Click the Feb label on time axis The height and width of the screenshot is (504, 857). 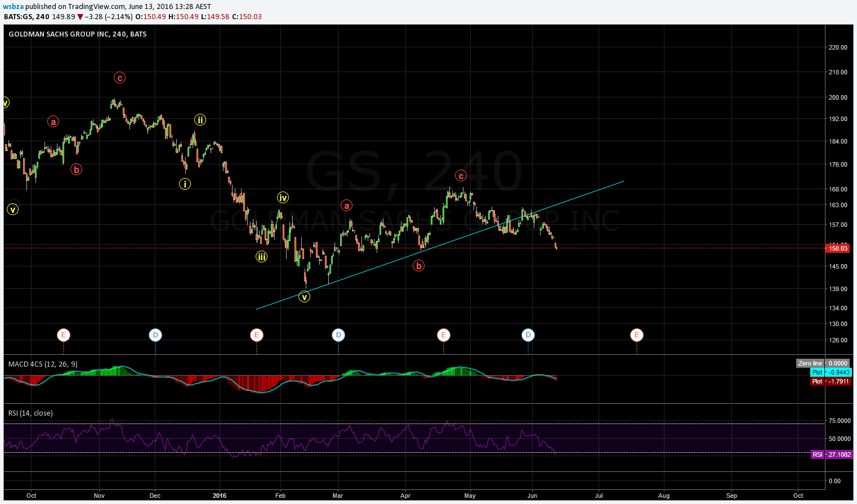(x=280, y=496)
